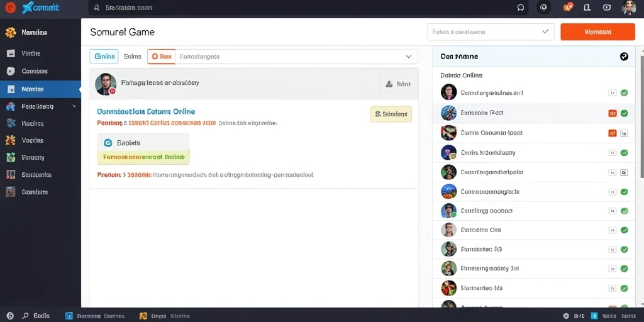Toggle green checkmark on second online list row
Image resolution: width=644 pixels, height=322 pixels.
(625, 113)
